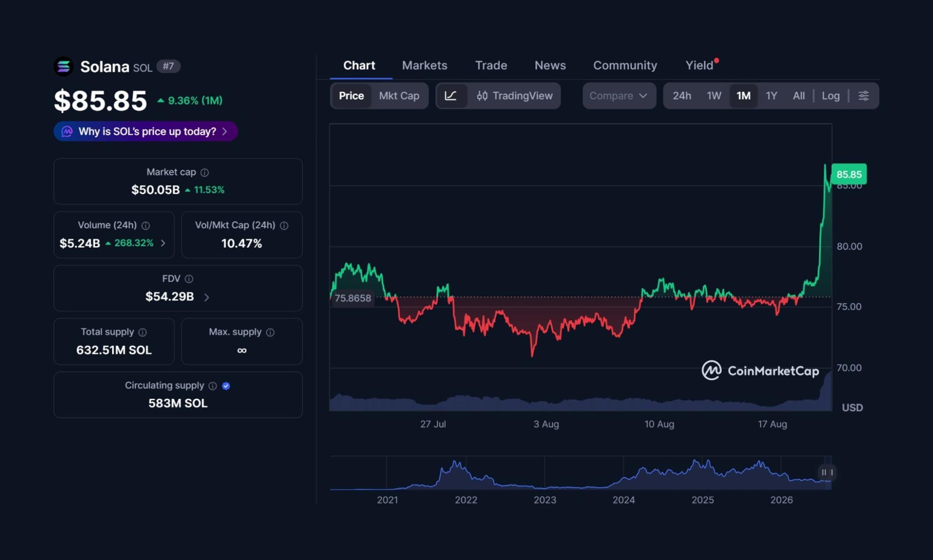The width and height of the screenshot is (933, 560).
Task: Click the 75.00 price axis label
Action: [849, 307]
